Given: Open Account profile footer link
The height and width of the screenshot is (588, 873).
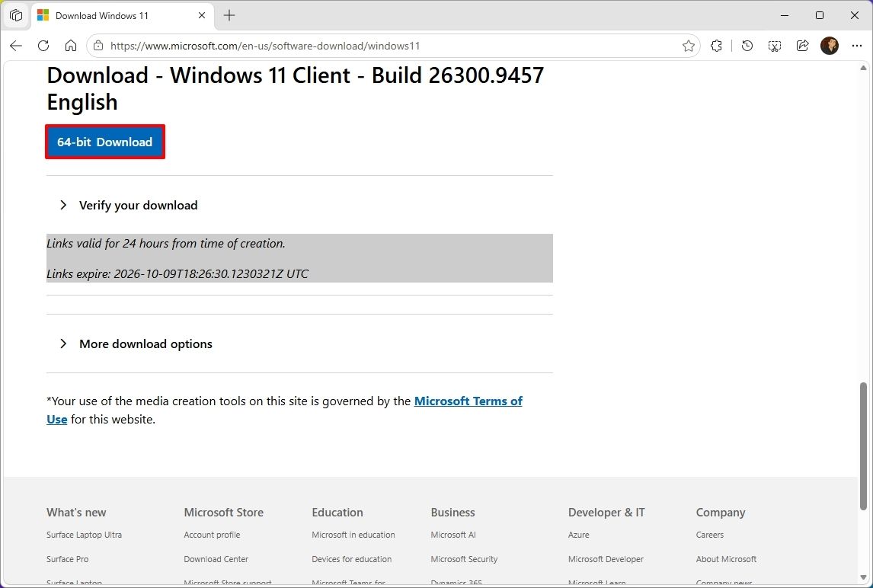Looking at the screenshot, I should [x=212, y=535].
